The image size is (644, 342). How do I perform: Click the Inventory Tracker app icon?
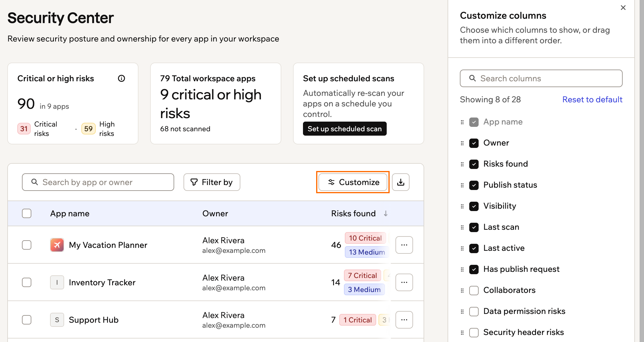click(57, 282)
